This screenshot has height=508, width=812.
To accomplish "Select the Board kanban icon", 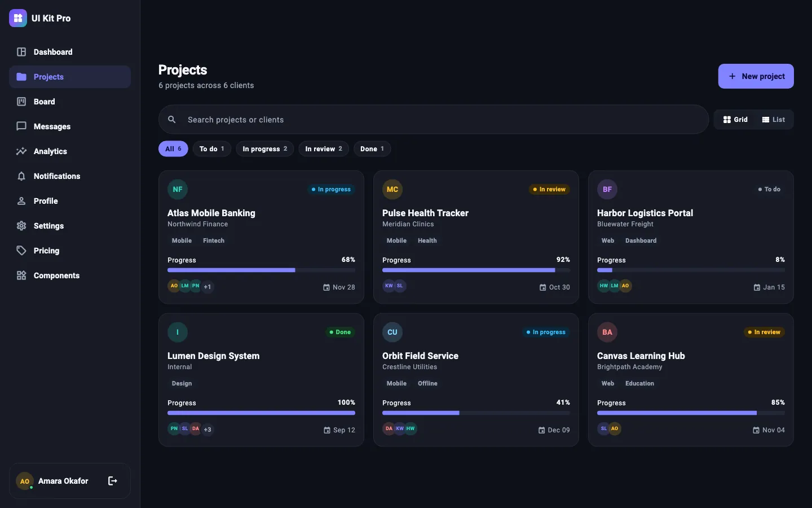I will coord(21,102).
